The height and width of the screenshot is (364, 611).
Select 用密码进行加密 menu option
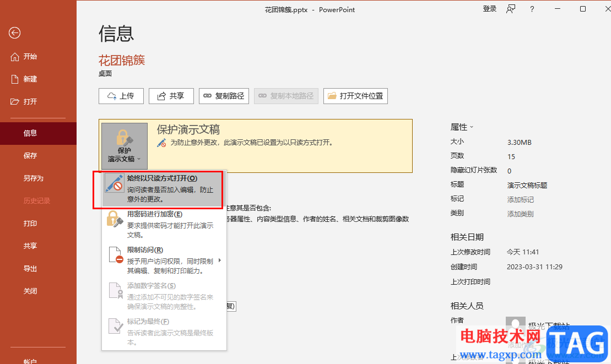[x=164, y=225]
